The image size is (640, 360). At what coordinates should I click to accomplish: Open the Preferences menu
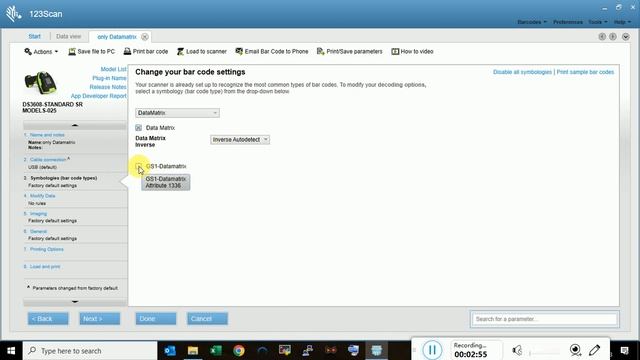point(568,22)
